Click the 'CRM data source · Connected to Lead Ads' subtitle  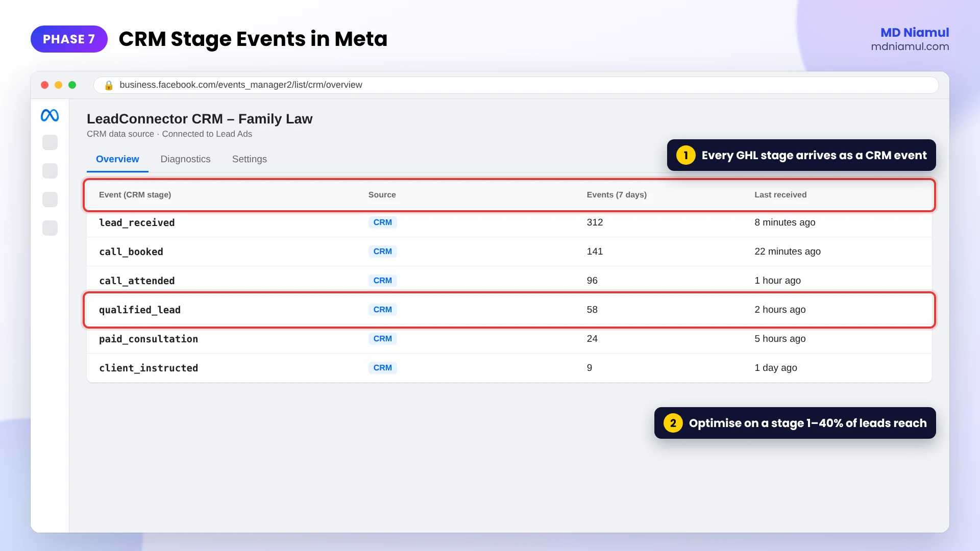[x=169, y=134]
